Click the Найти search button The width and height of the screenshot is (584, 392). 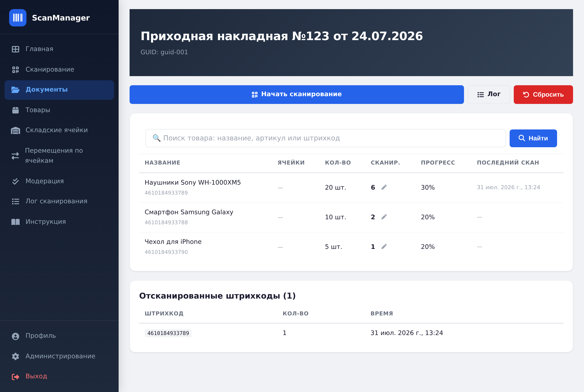point(533,138)
